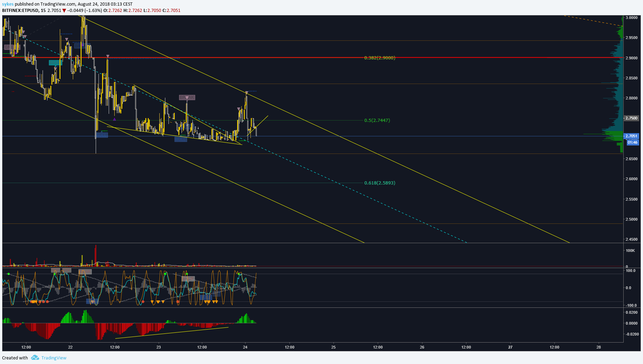Click the highlighted 2.7500 price axis label
Image resolution: width=643 pixels, height=364 pixels.
coord(631,118)
